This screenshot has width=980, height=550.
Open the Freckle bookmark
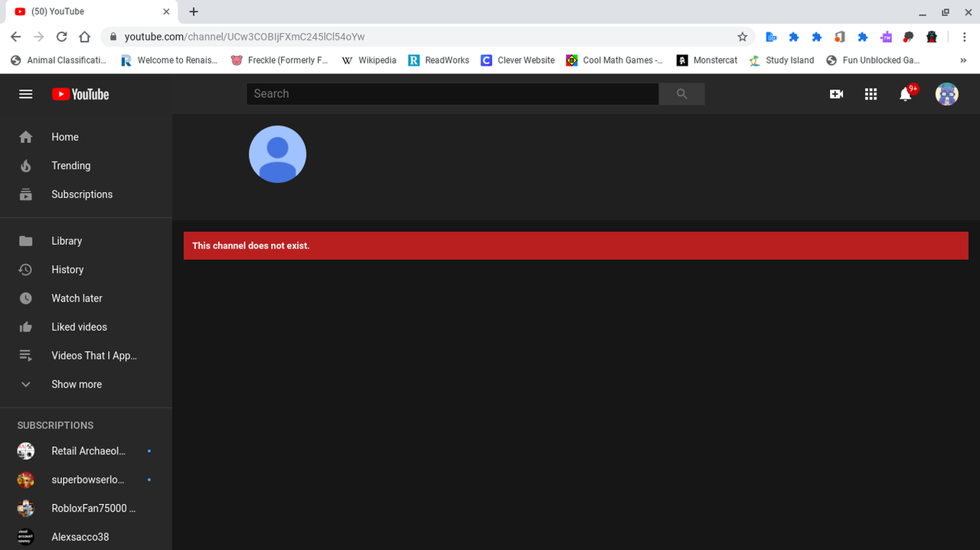[x=279, y=60]
